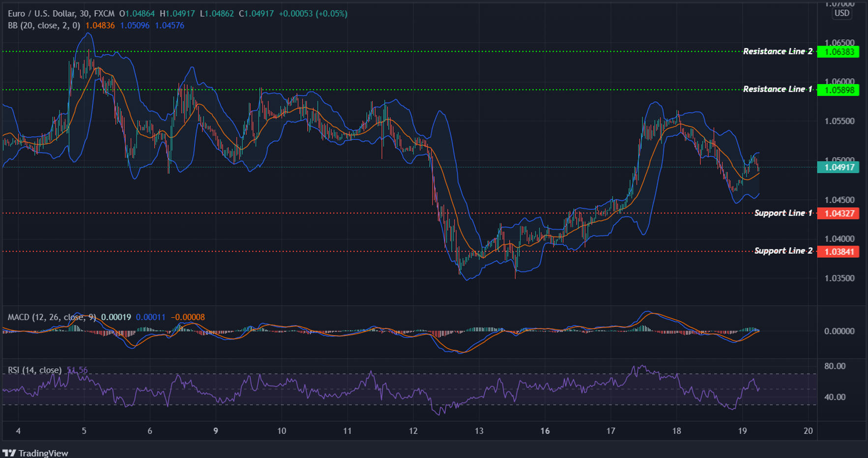Click the green Resistance Line 1 price tag

click(x=838, y=90)
